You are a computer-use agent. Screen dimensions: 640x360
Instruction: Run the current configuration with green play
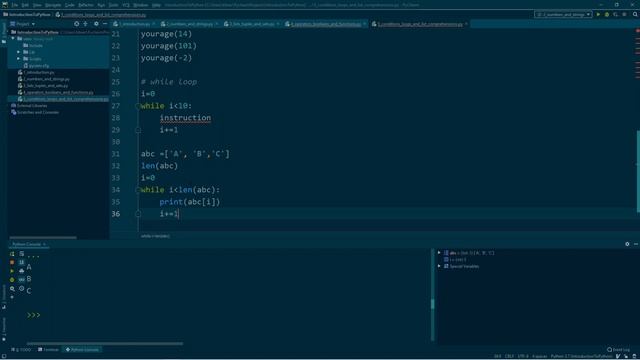(598, 14)
